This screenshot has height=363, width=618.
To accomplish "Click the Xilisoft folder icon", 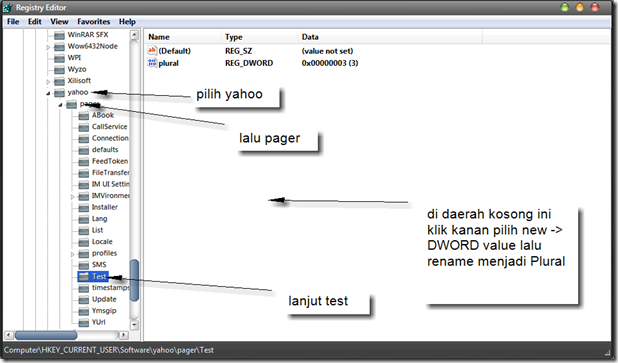I will coord(59,81).
